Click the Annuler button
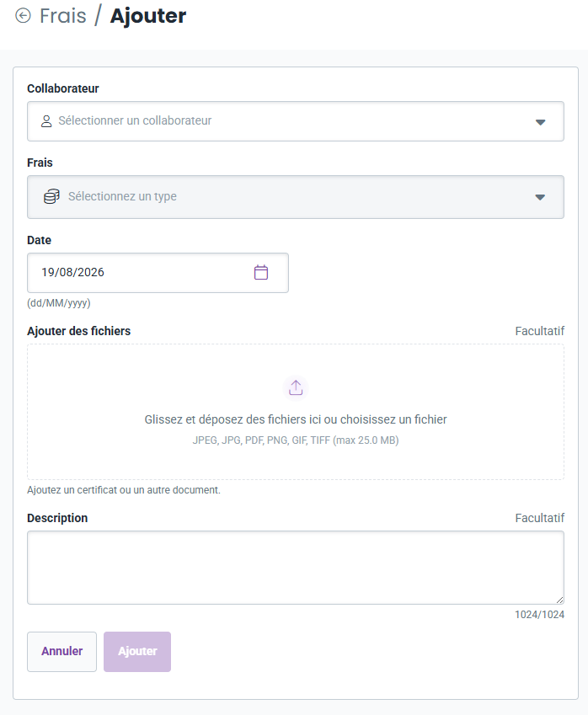The image size is (588, 715). tap(62, 652)
